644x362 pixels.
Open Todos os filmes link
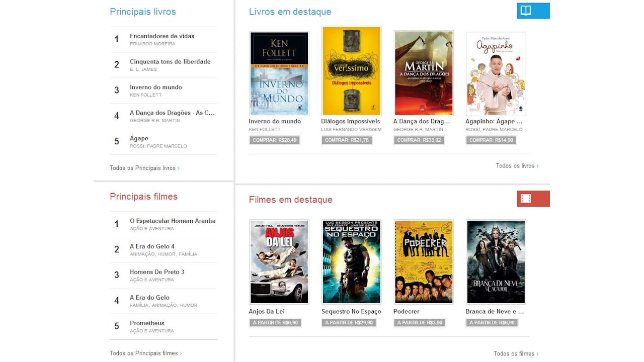tap(516, 353)
